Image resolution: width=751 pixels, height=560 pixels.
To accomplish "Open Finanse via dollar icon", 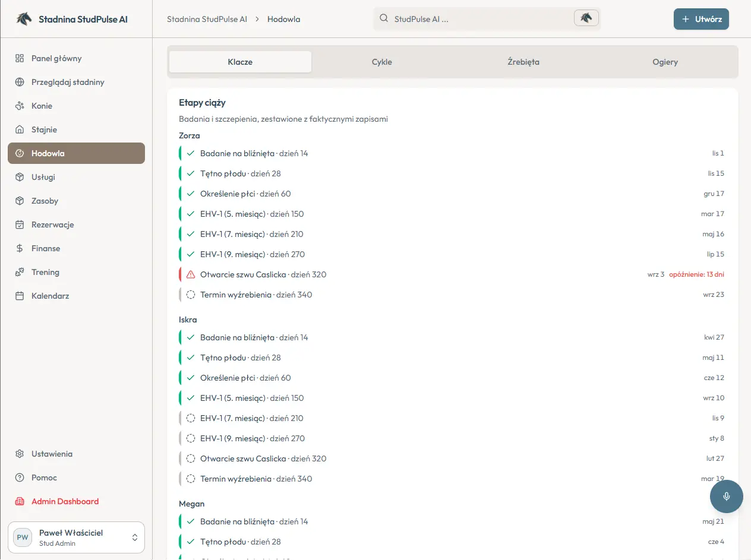I will click(20, 248).
